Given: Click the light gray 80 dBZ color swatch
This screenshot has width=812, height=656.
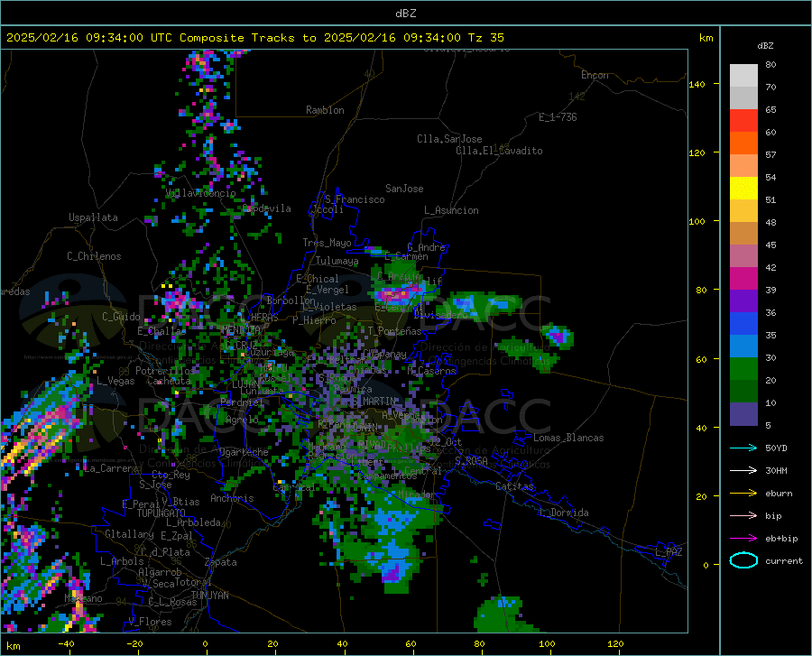Looking at the screenshot, I should click(x=743, y=75).
